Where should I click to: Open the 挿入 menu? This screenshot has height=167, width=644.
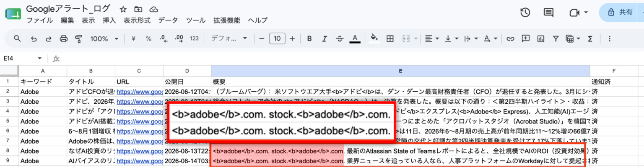click(109, 20)
